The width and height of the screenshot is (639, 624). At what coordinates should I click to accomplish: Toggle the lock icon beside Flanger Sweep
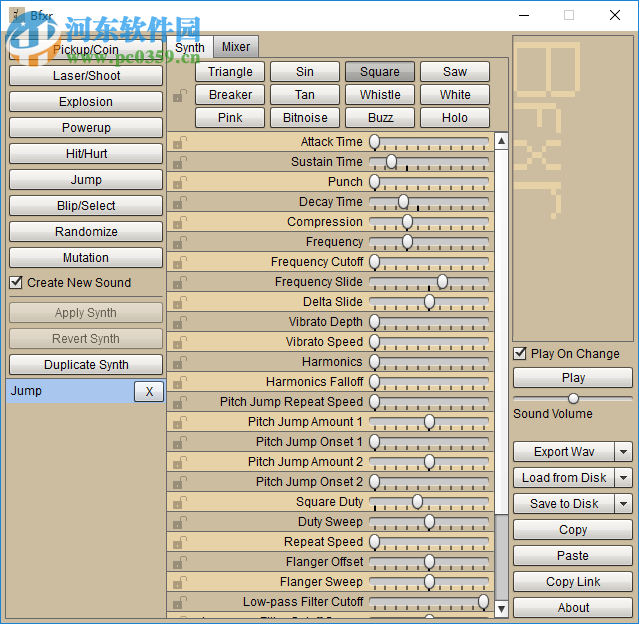(x=180, y=582)
